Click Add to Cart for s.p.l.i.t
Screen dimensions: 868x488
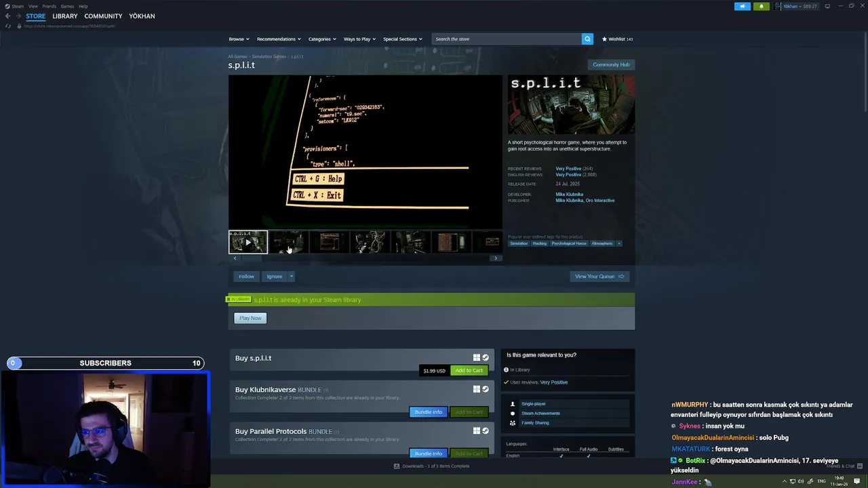pyautogui.click(x=469, y=371)
